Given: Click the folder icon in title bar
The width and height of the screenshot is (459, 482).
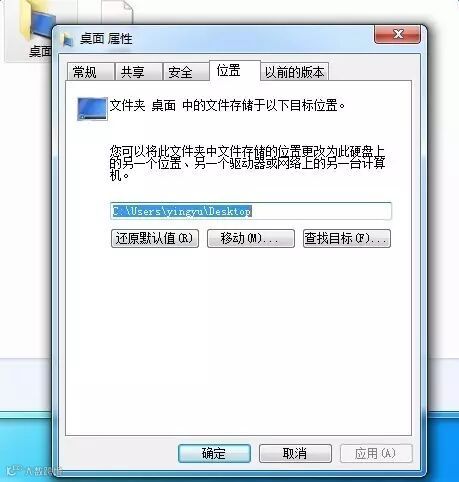Looking at the screenshot, I should pyautogui.click(x=68, y=40).
